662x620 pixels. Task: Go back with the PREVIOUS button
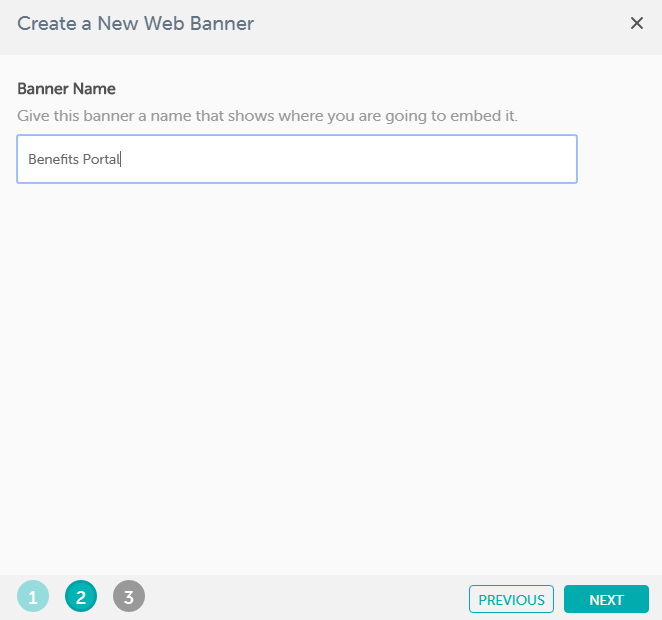tap(511, 599)
